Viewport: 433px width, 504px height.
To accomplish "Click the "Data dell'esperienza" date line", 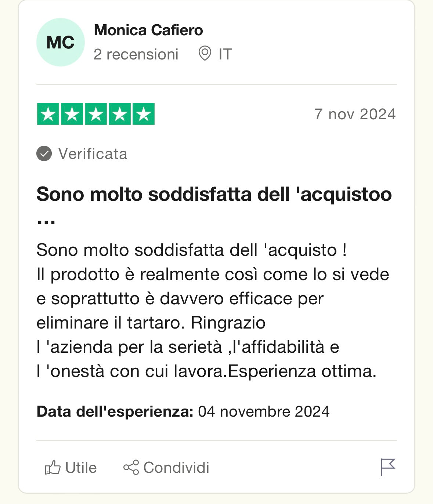I will [183, 411].
